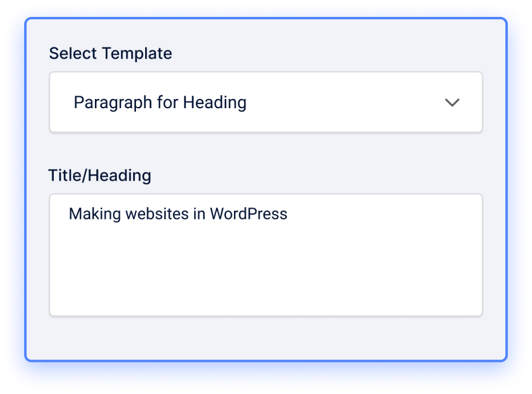The image size is (532, 394).
Task: Click empty panel area below the text area
Action: click(x=265, y=337)
